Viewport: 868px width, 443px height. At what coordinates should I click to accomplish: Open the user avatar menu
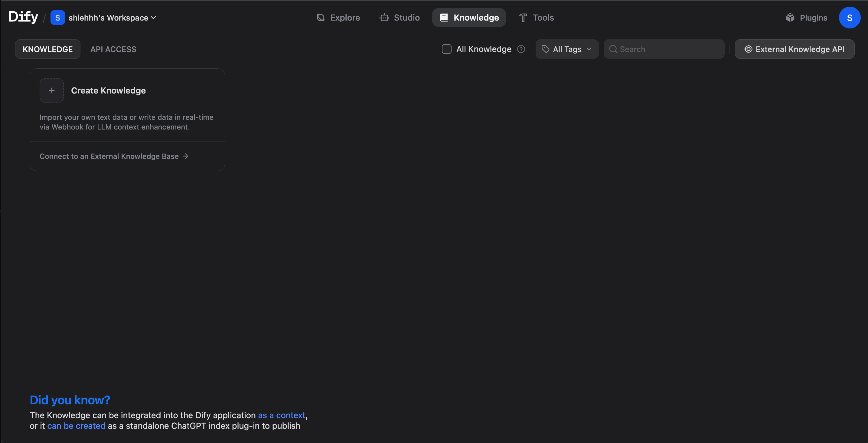[849, 18]
